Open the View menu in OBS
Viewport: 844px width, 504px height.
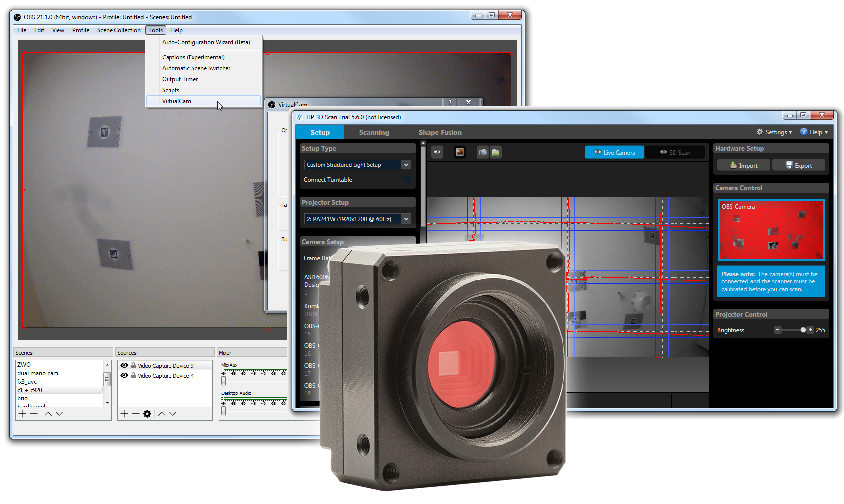tap(58, 30)
